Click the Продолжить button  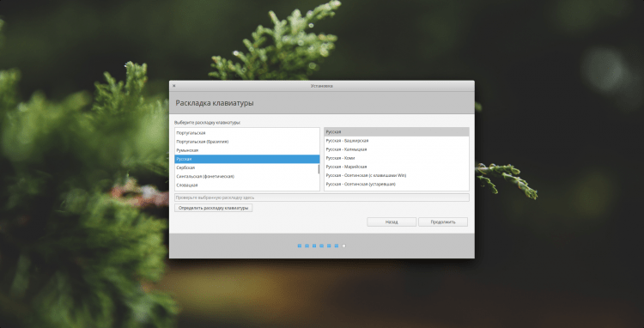pos(443,222)
